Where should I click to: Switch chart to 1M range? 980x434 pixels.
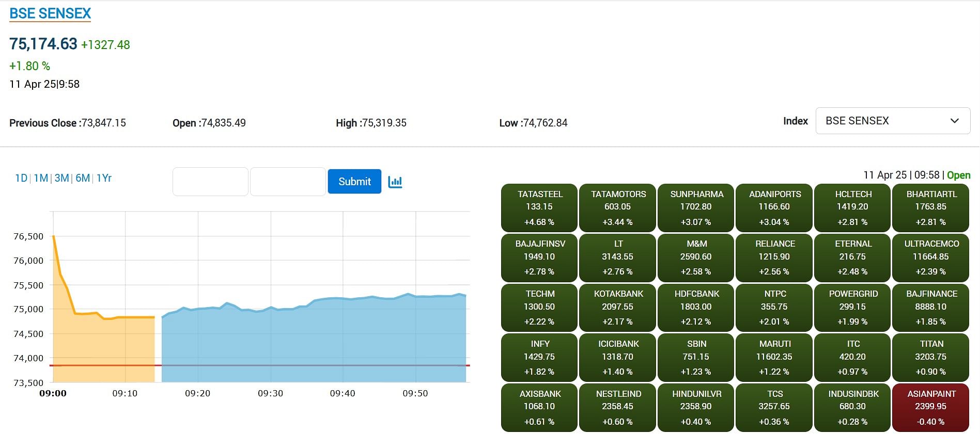point(41,178)
